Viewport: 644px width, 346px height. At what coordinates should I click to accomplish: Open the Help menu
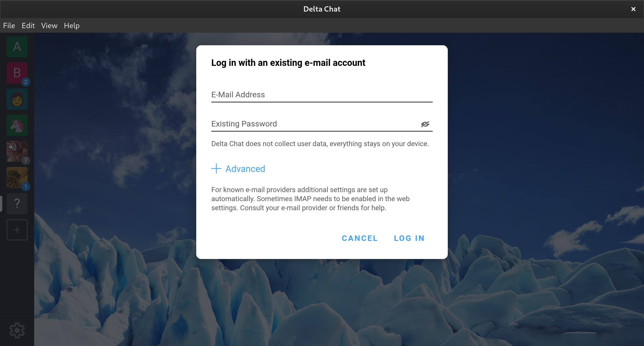[x=72, y=26]
